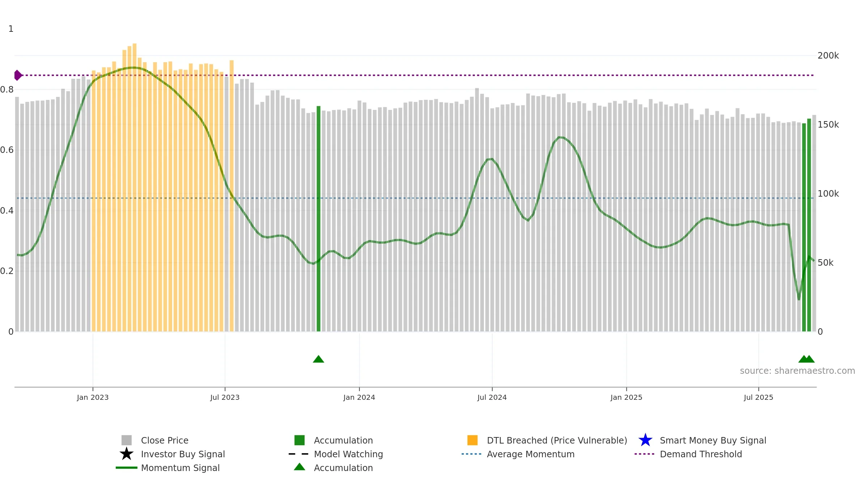This screenshot has height=488, width=868.
Task: Click the green Accumulation triangles near Sep 2025
Action: tap(806, 359)
